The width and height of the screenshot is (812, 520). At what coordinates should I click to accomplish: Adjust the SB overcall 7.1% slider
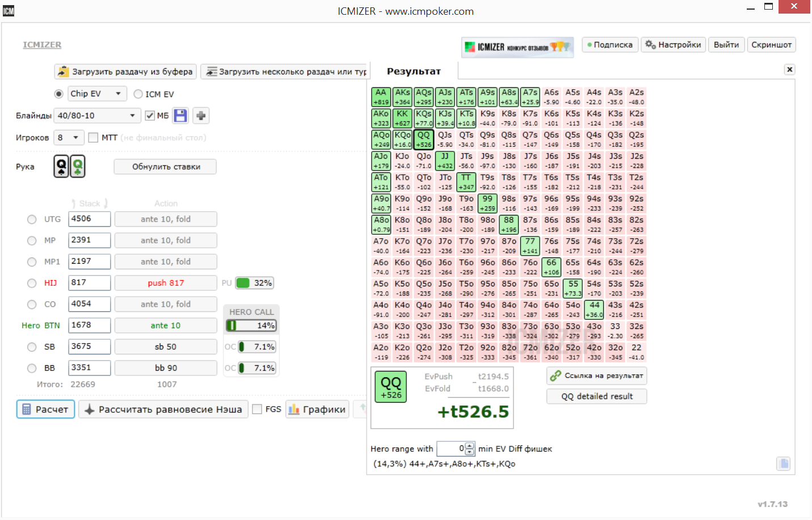point(257,346)
